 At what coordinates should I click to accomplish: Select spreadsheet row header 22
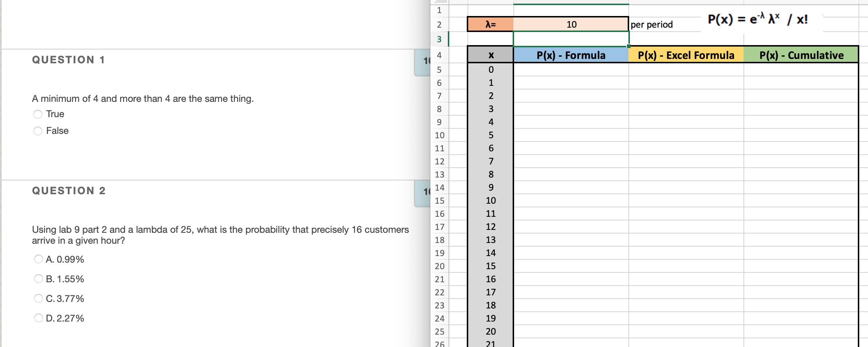click(439, 292)
